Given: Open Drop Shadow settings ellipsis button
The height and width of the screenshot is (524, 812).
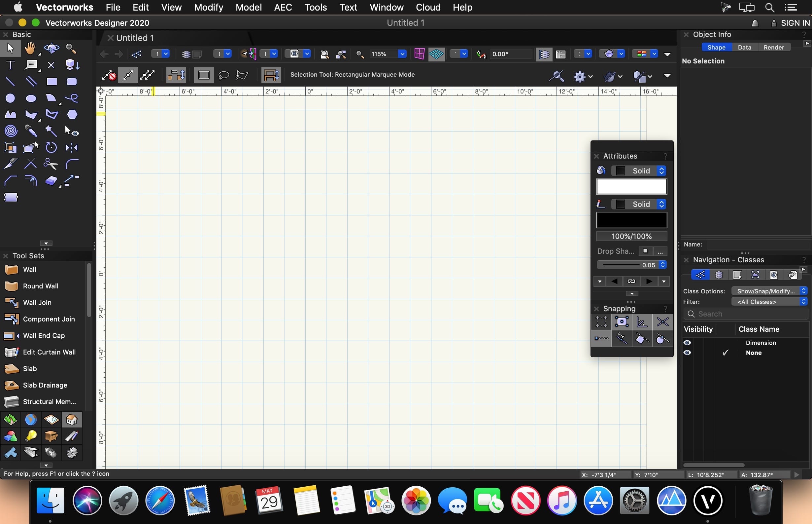Looking at the screenshot, I should tap(660, 251).
